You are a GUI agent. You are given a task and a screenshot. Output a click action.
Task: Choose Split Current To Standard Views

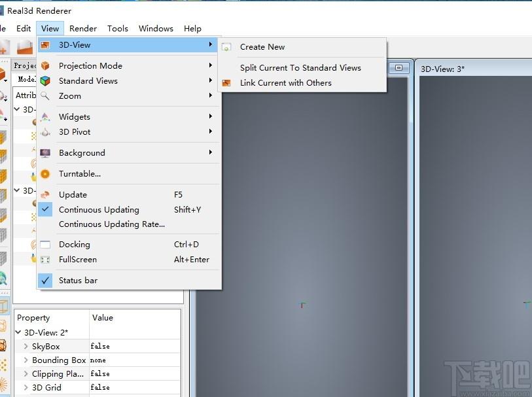click(300, 68)
